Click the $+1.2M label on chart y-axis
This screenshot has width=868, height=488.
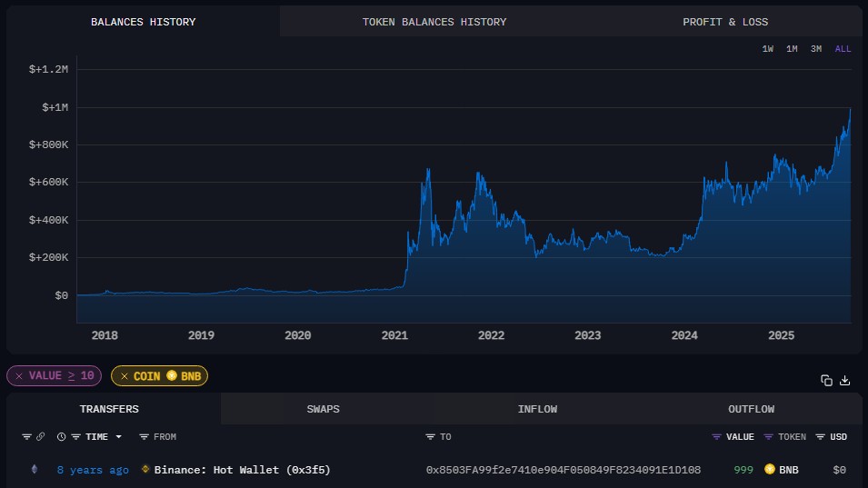[x=49, y=69]
